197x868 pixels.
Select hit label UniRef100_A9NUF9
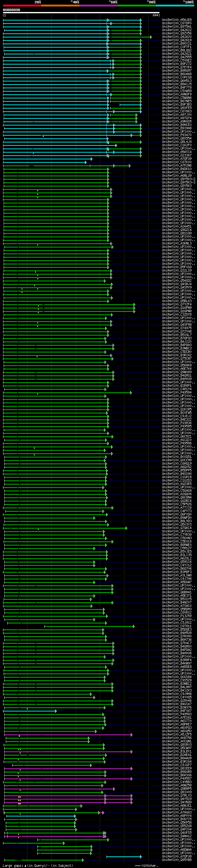(177, 94)
